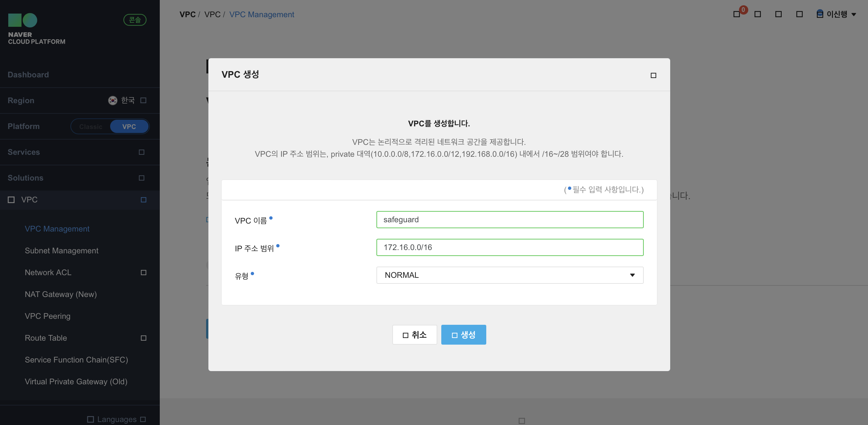Click the 콘솔 badge

[x=135, y=20]
